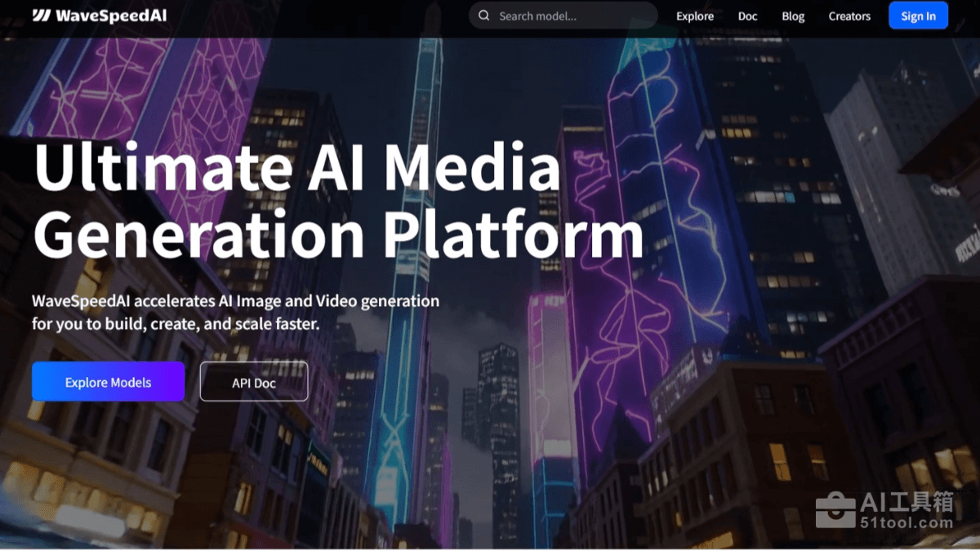The width and height of the screenshot is (980, 551).
Task: Click the 51tool.com watermark text
Action: coord(906,523)
